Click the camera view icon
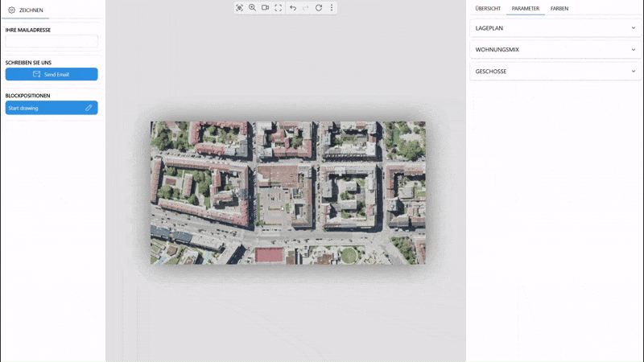The image size is (644, 362). (x=266, y=8)
